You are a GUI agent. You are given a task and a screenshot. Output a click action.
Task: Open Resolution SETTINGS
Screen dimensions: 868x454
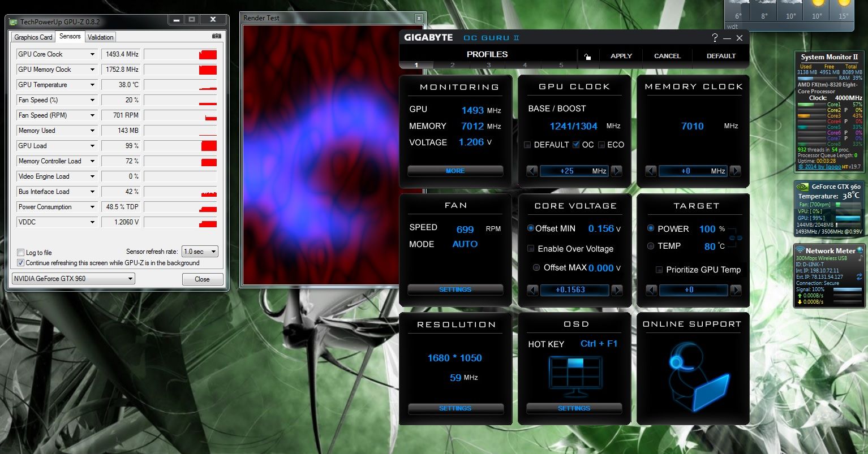point(456,408)
